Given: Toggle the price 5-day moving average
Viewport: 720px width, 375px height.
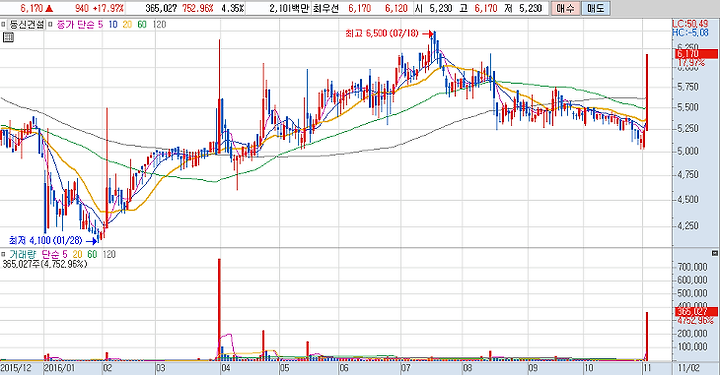Looking at the screenshot, I should pyautogui.click(x=100, y=24).
